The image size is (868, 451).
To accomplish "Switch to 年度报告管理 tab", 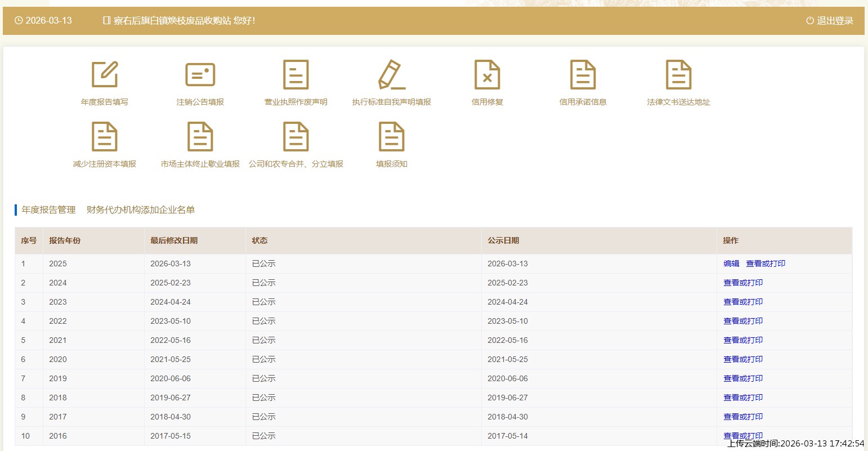I will pyautogui.click(x=48, y=210).
